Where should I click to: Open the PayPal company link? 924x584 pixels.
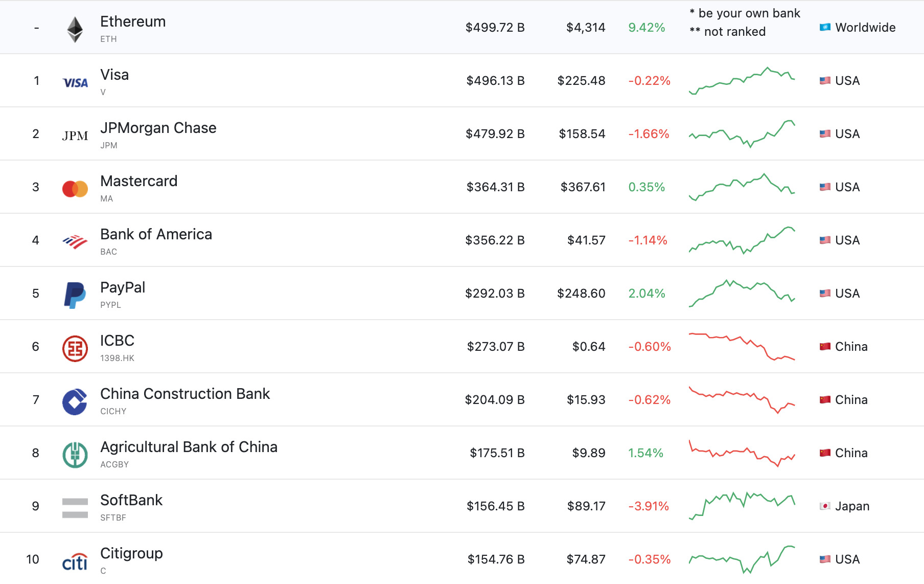coord(123,287)
